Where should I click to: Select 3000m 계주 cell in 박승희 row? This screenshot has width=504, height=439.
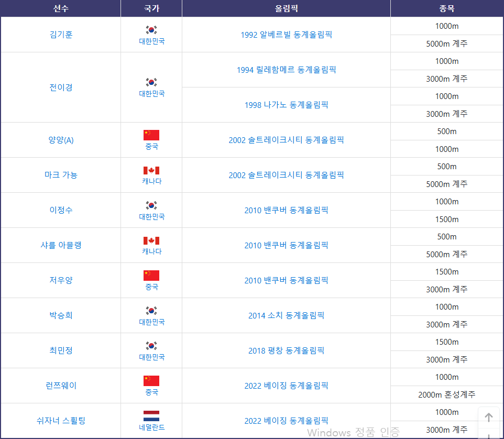point(447,324)
